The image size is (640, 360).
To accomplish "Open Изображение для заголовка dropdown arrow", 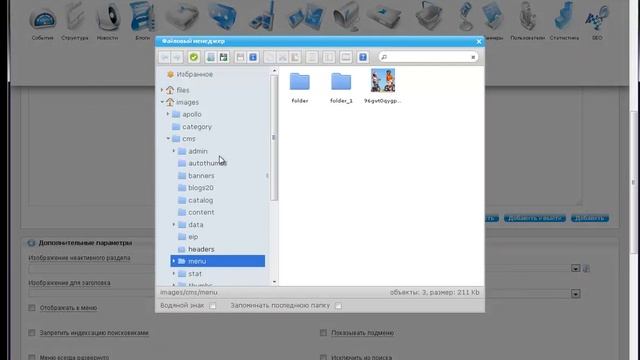I will pyautogui.click(x=576, y=294).
